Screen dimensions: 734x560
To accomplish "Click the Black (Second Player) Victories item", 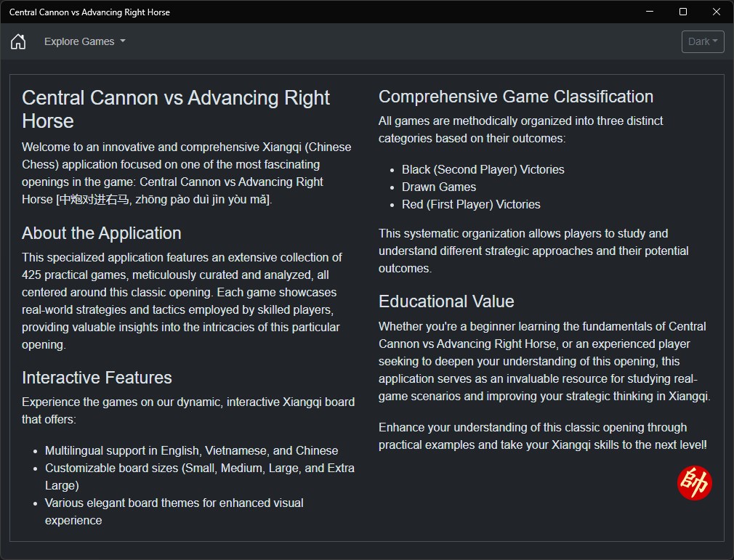I will click(483, 169).
